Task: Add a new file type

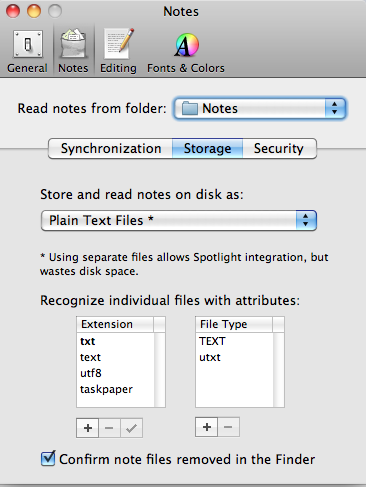Action: [207, 427]
